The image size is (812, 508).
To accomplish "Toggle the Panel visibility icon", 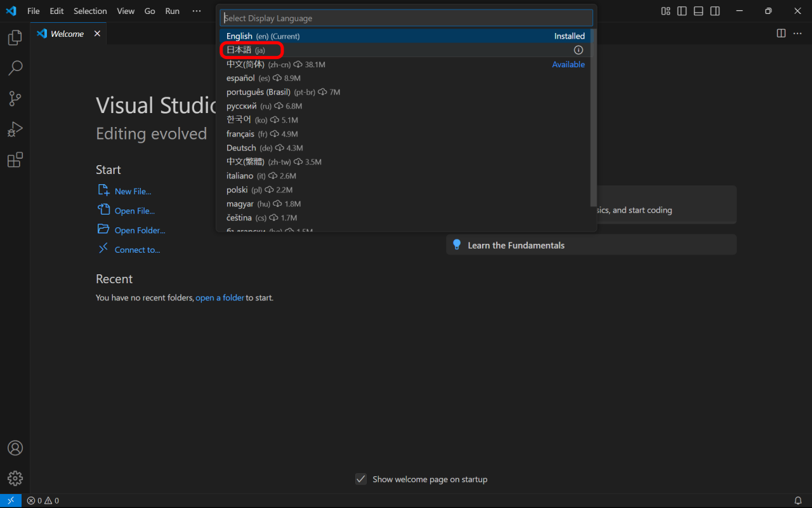I will [697, 11].
